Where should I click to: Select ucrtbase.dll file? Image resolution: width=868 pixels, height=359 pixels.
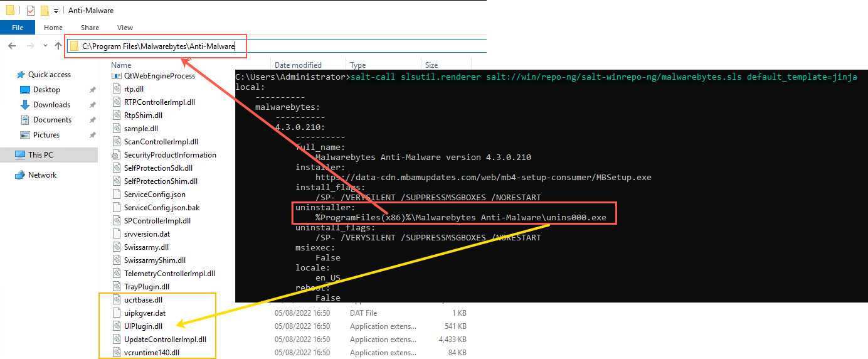click(x=143, y=300)
